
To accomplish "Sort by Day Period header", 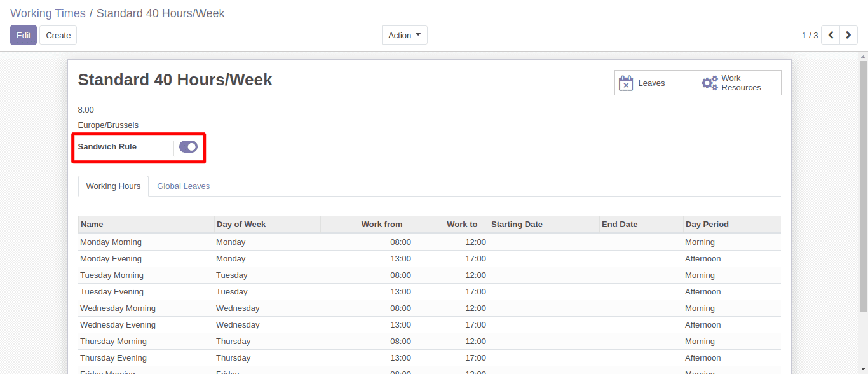I will pyautogui.click(x=732, y=225).
